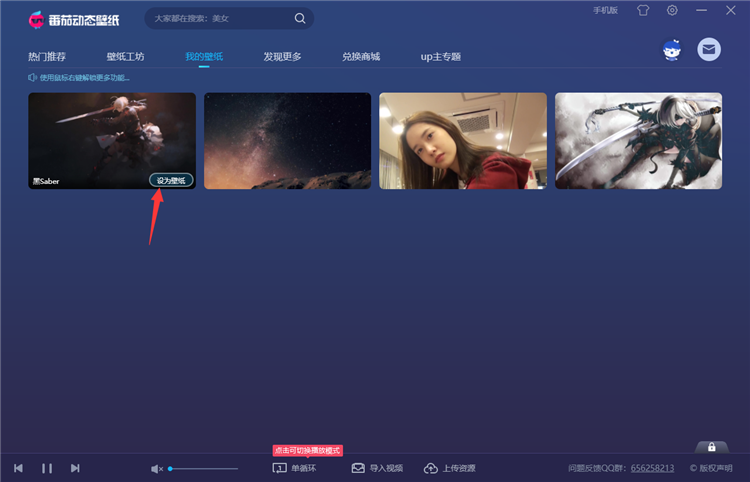Open the 手机版 mobile version link
The height and width of the screenshot is (482, 750).
click(x=606, y=10)
